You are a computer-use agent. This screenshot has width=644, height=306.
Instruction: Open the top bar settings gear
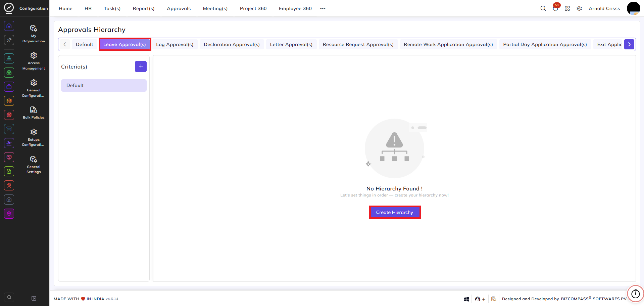(x=579, y=8)
